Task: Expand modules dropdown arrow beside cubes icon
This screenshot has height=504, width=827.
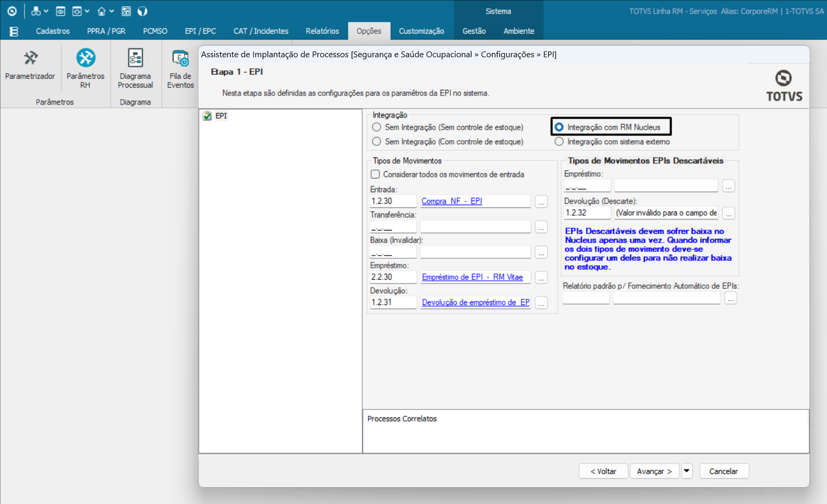Action: (x=46, y=11)
